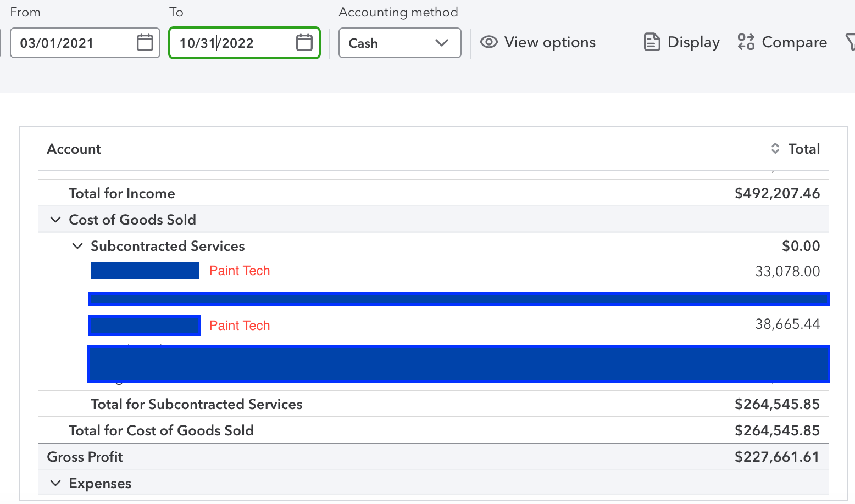Screen dimensions: 855x504
Task: Click the Display document icon
Action: pos(652,42)
